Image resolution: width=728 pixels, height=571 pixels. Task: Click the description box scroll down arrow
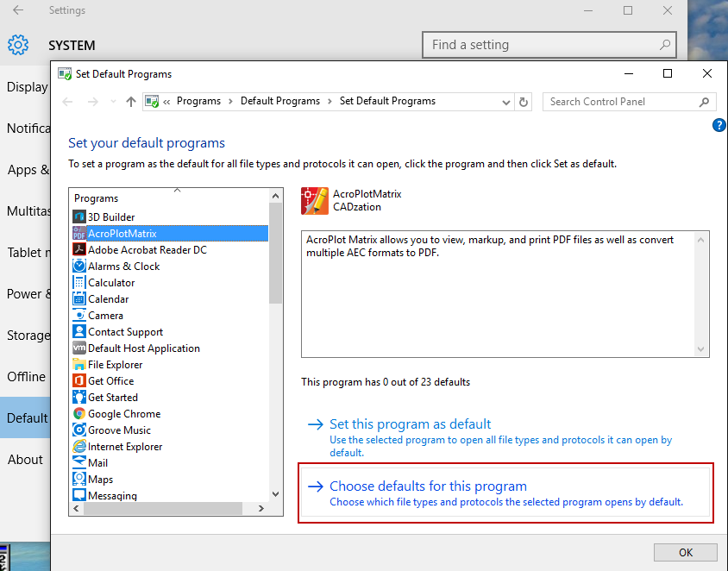click(700, 349)
